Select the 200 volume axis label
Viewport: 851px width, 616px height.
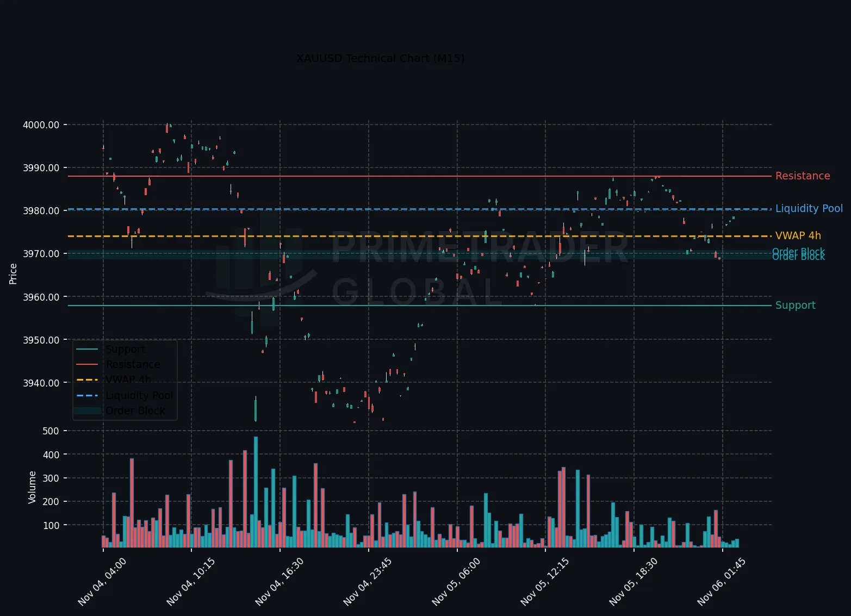click(x=51, y=502)
